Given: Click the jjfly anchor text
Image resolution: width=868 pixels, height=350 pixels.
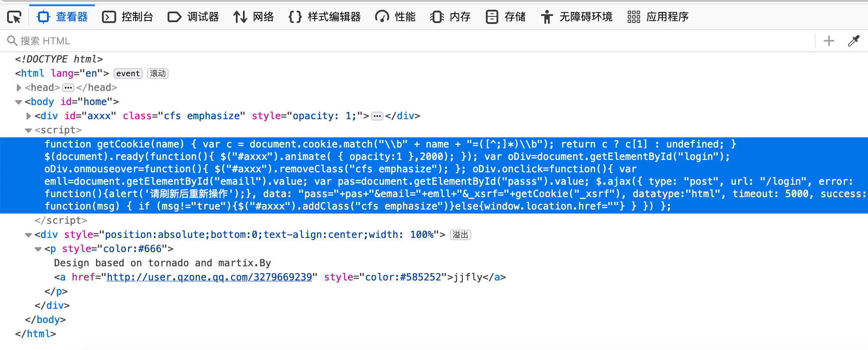Looking at the screenshot, I should (468, 277).
